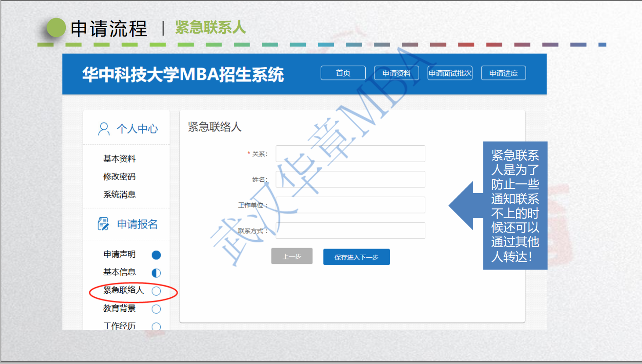Image resolution: width=642 pixels, height=364 pixels.
Task: Click the 华中科技大学MBA招生系统 title
Action: pos(183,74)
